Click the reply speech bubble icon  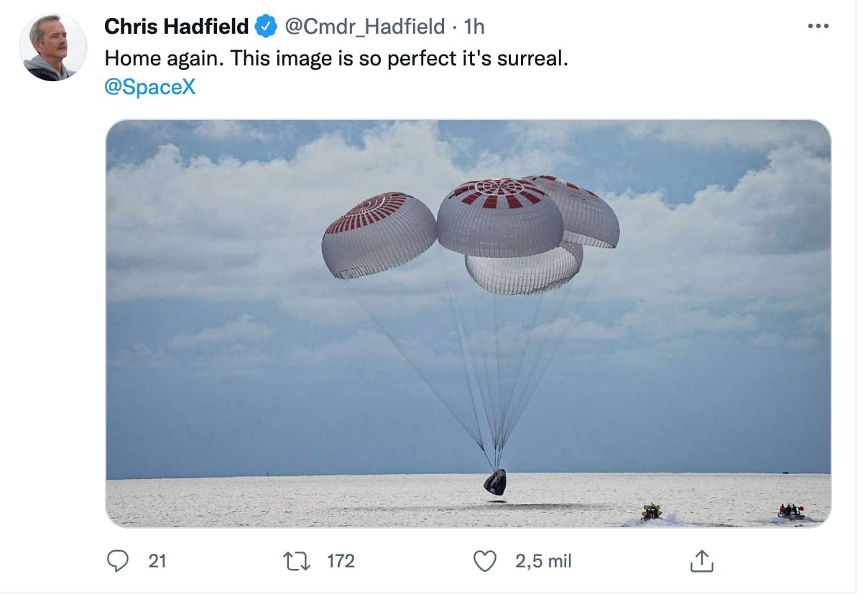click(119, 560)
